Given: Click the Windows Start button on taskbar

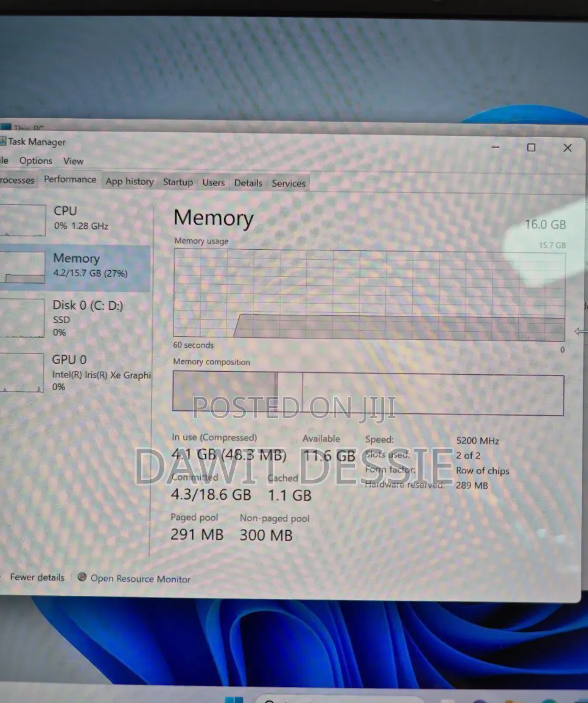Looking at the screenshot, I should [x=233, y=699].
